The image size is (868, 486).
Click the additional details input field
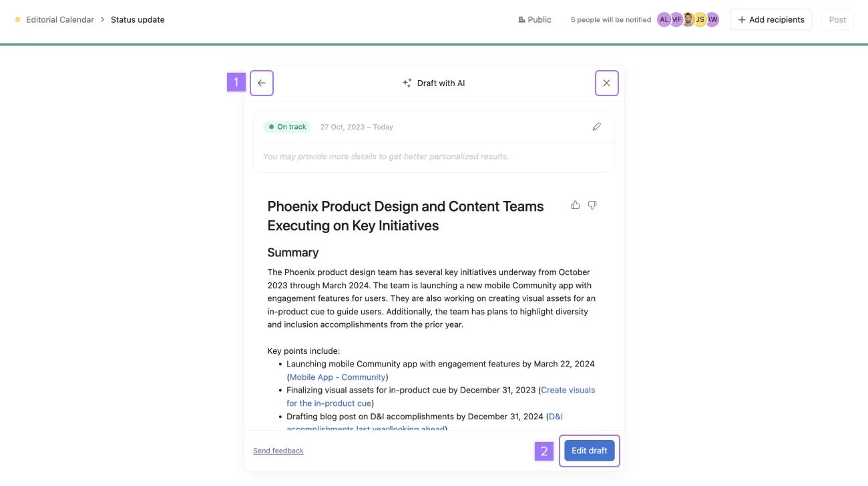433,156
